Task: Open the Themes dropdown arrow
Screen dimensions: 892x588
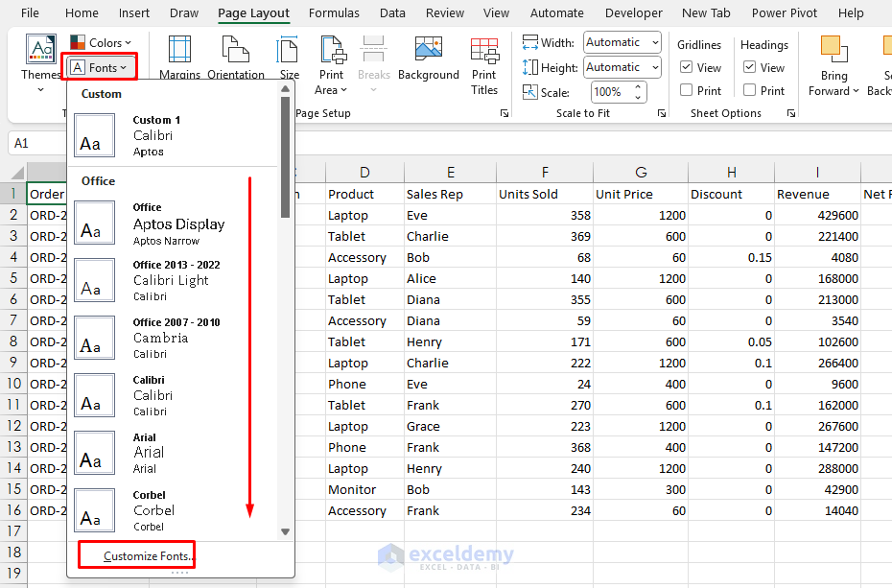Action: pos(41,90)
